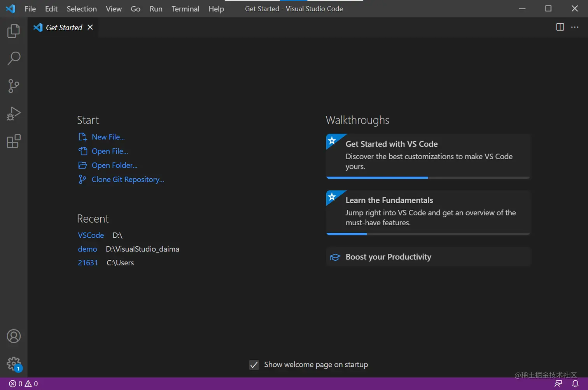Image resolution: width=588 pixels, height=390 pixels.
Task: Click the Open Folder icon
Action: [x=82, y=165]
